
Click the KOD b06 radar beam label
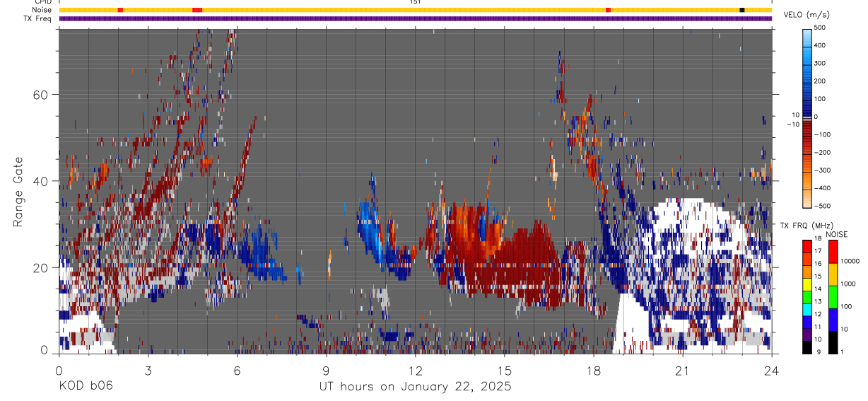coord(85,386)
